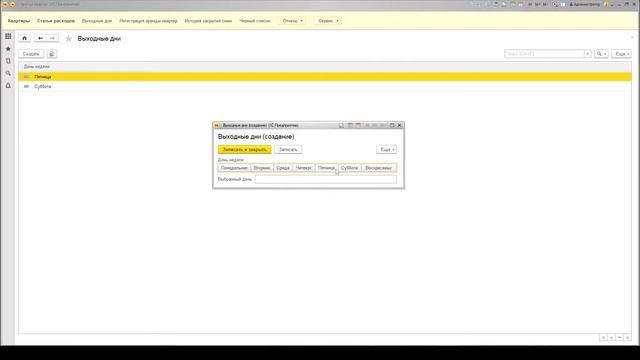Open Выходные дни in the top menu
Image resolution: width=640 pixels, height=360 pixels.
[x=97, y=21]
